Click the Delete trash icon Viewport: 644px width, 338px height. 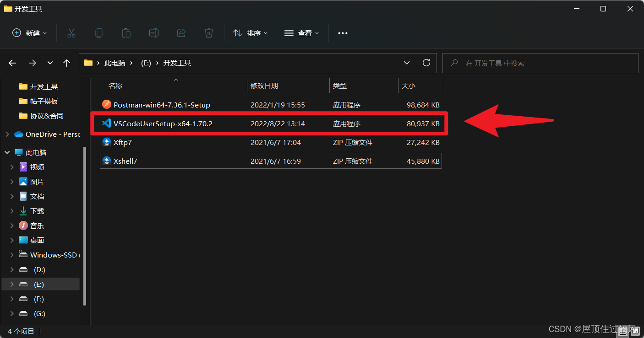tap(209, 33)
